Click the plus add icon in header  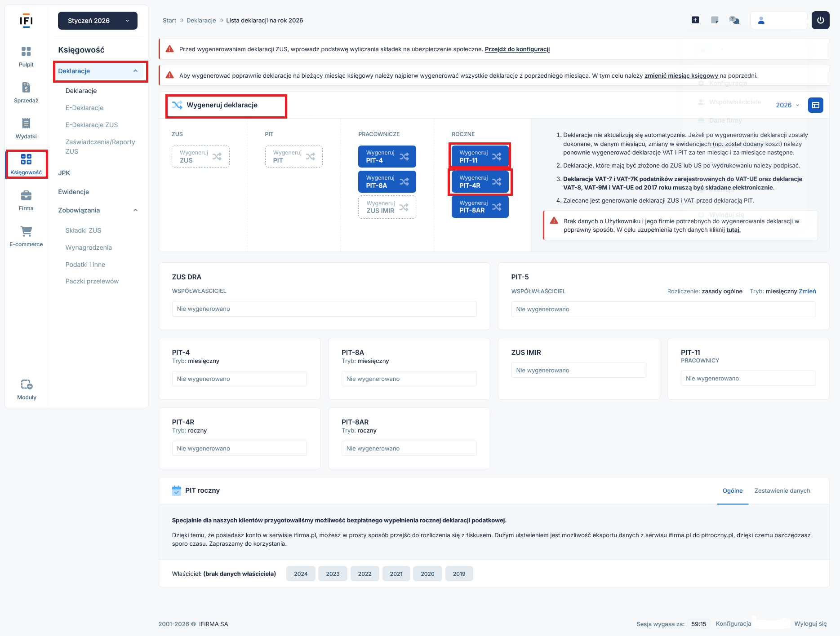click(x=695, y=20)
